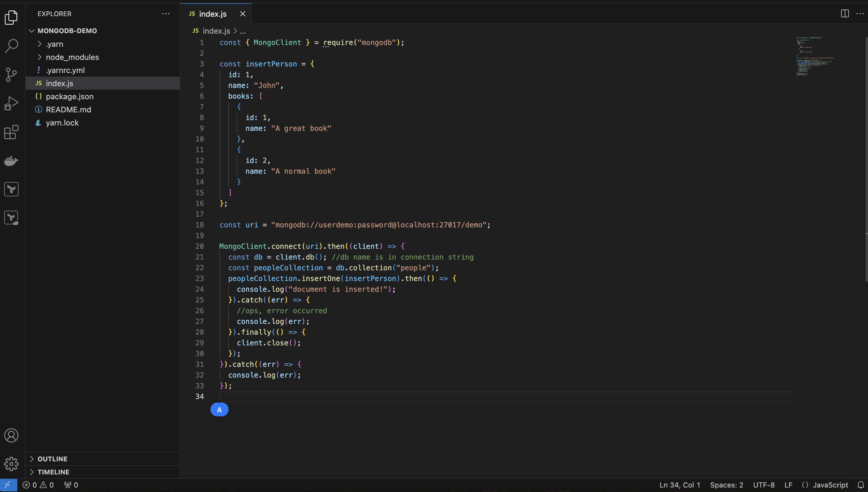The height and width of the screenshot is (492, 868).
Task: Close the index.js tab
Action: 243,14
